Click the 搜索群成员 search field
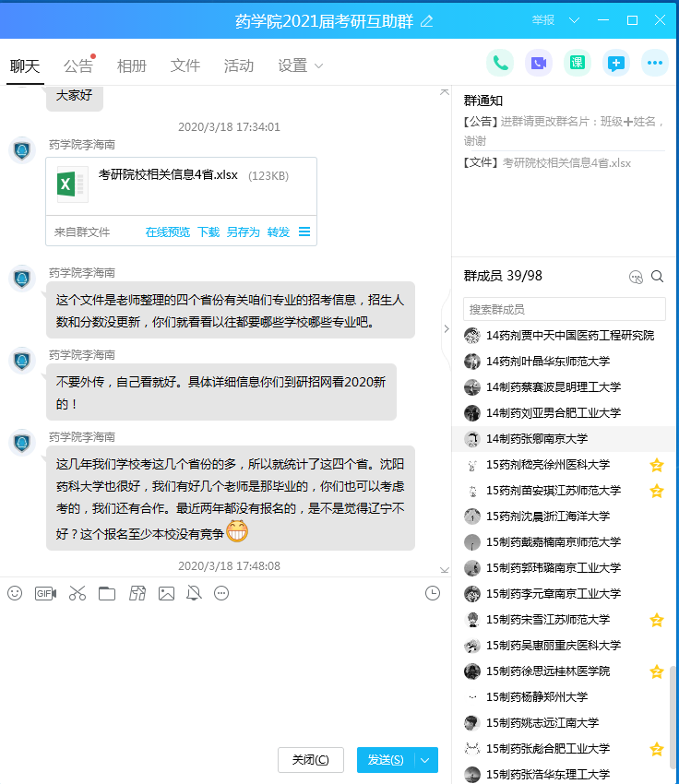 click(565, 309)
